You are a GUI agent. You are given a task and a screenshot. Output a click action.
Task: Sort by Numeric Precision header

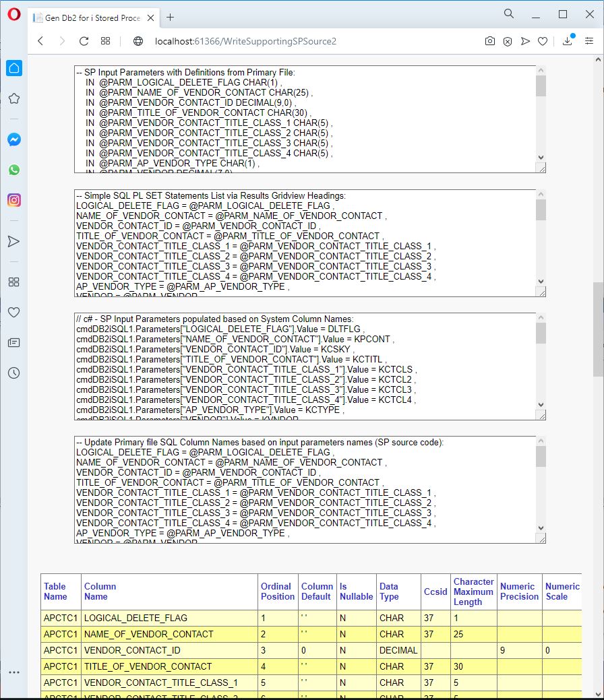pos(519,592)
